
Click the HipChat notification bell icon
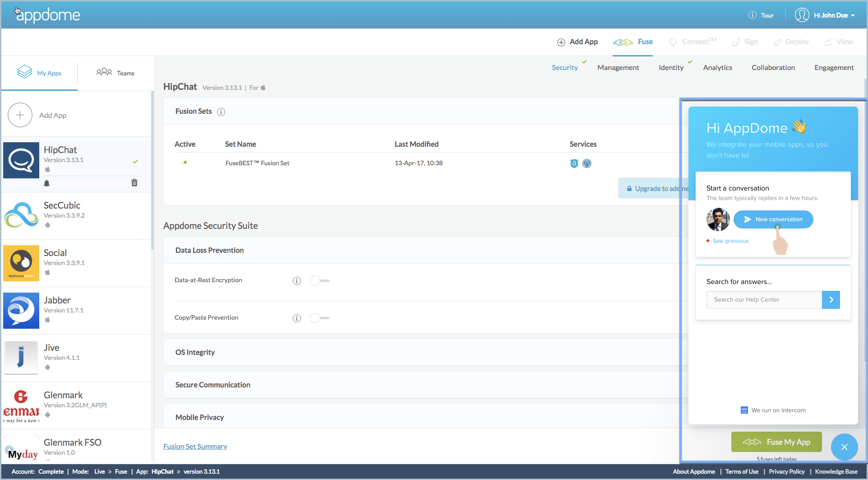pyautogui.click(x=46, y=183)
